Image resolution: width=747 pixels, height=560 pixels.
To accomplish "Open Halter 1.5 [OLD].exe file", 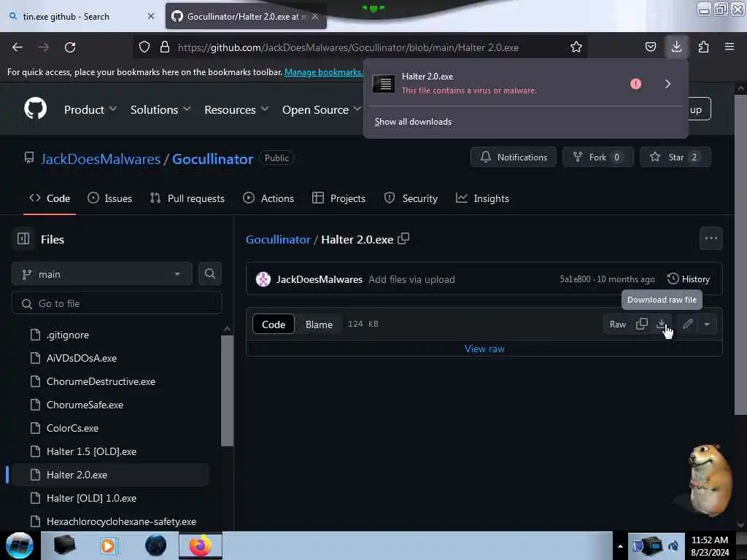I will click(x=91, y=451).
